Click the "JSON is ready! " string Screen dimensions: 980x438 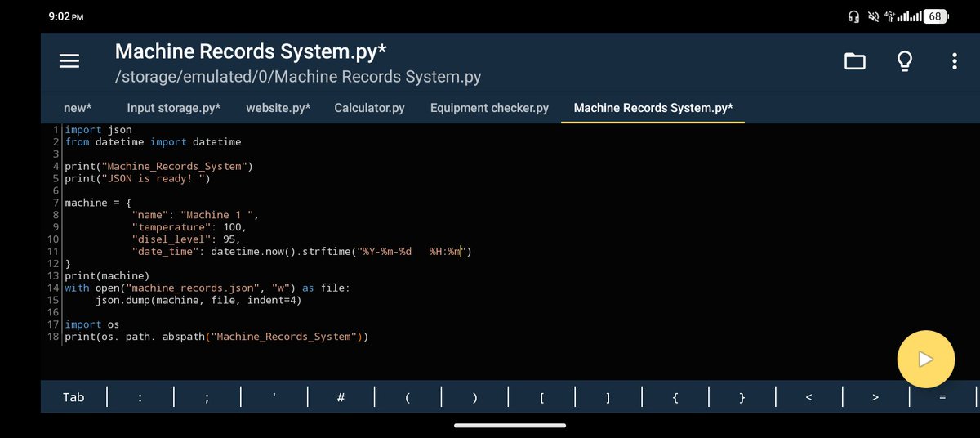pos(153,179)
